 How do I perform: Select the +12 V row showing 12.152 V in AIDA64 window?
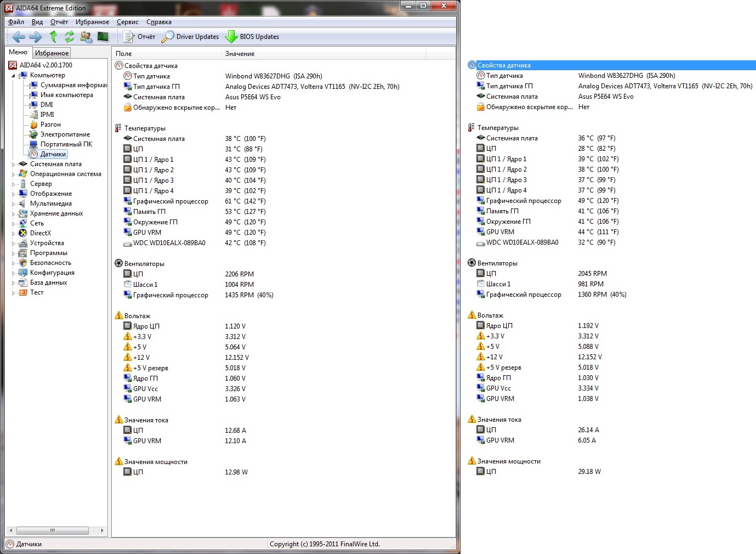pyautogui.click(x=283, y=358)
